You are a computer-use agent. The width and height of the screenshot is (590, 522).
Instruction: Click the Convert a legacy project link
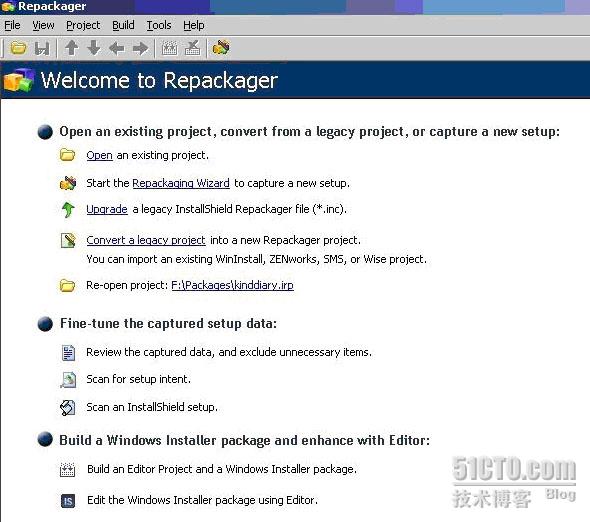point(146,240)
